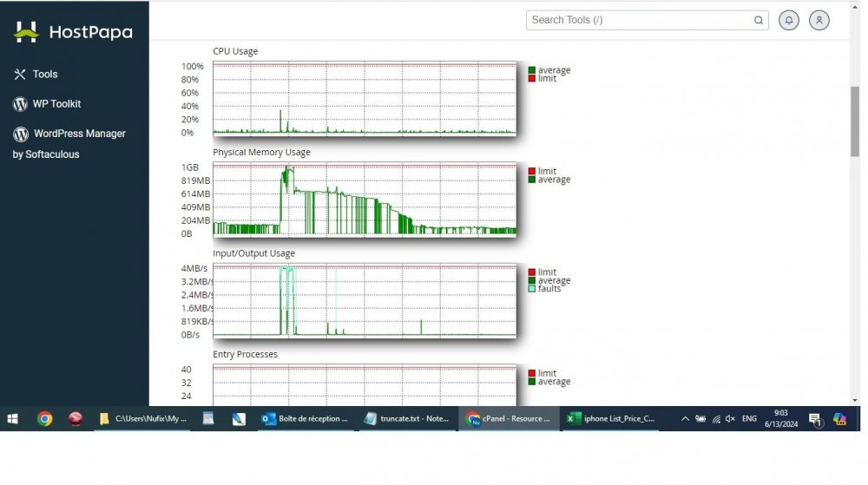868x485 pixels.
Task: Click the faults legend swatch in Input/Output
Action: (531, 289)
